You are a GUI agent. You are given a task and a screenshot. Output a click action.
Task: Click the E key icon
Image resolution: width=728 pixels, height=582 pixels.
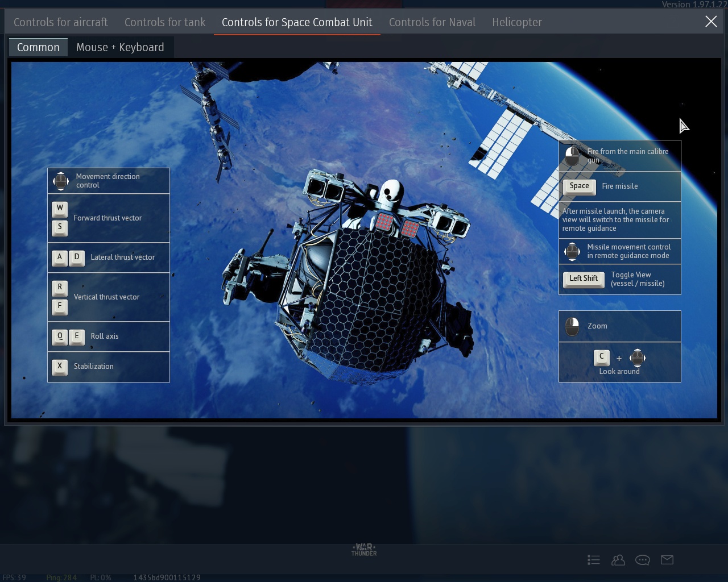coord(77,336)
